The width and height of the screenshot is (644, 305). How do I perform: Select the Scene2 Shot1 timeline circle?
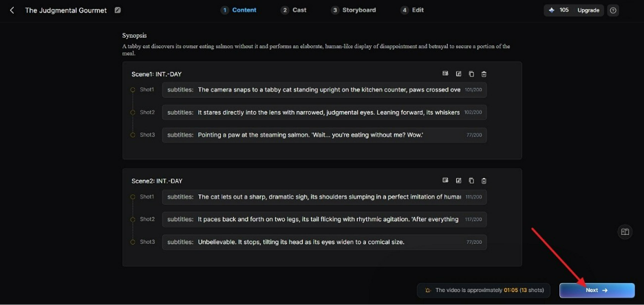click(x=133, y=196)
